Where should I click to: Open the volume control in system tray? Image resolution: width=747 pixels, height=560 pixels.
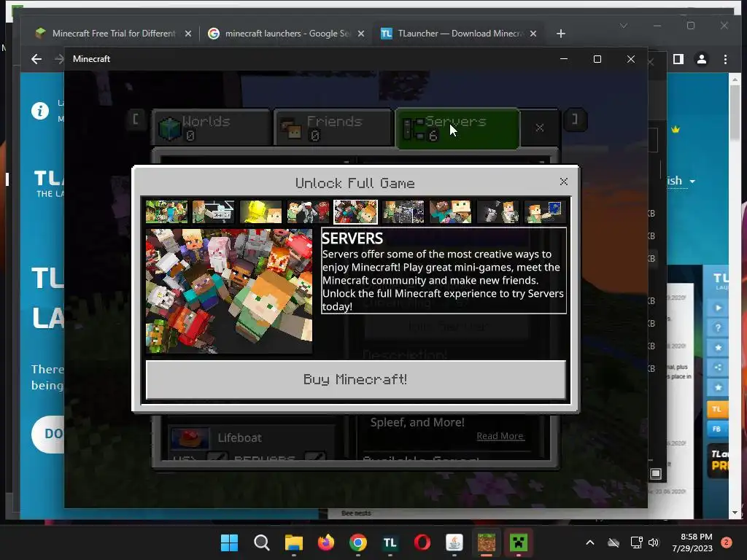tap(654, 542)
